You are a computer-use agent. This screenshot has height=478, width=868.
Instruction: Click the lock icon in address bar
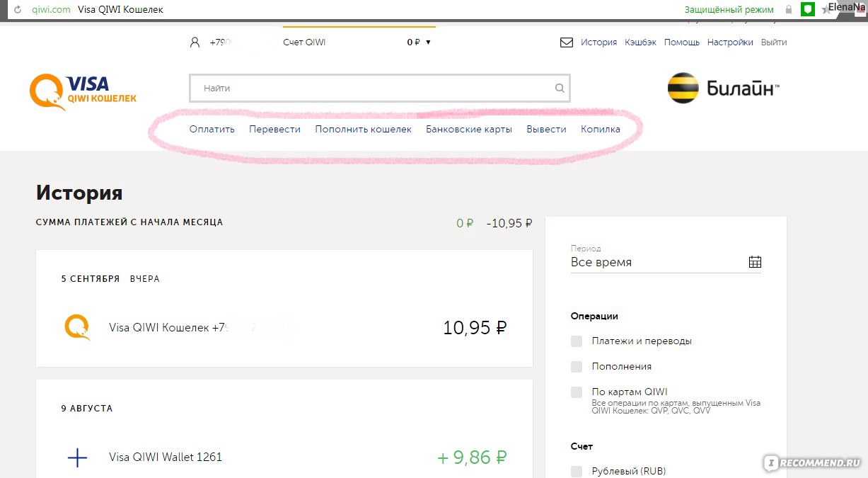[789, 10]
